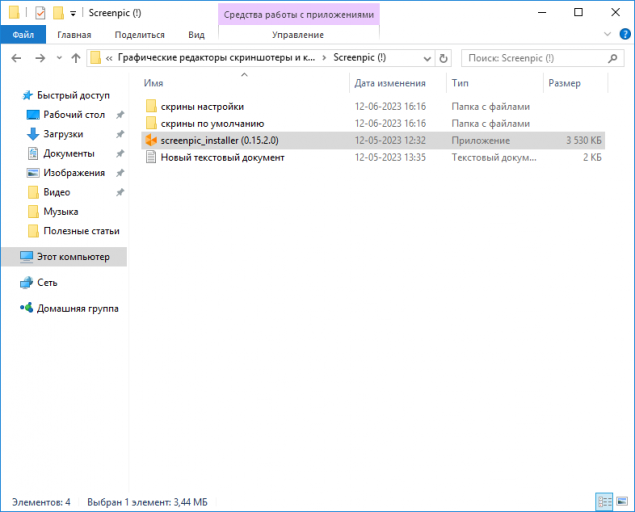Click the search magnifier icon

click(613, 58)
